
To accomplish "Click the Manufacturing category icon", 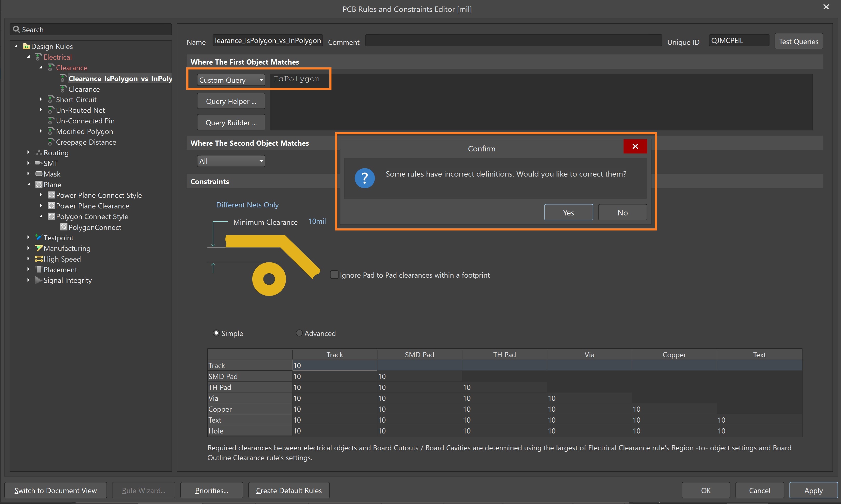I will point(39,248).
